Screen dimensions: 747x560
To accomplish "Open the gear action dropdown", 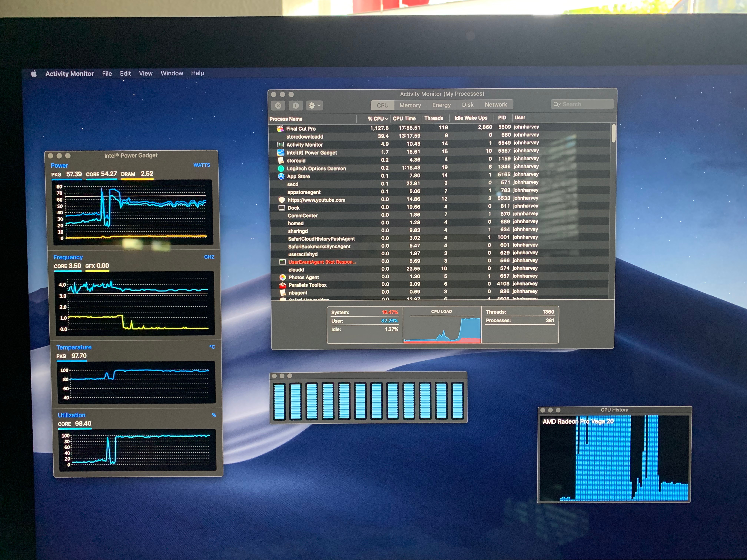I will point(314,106).
